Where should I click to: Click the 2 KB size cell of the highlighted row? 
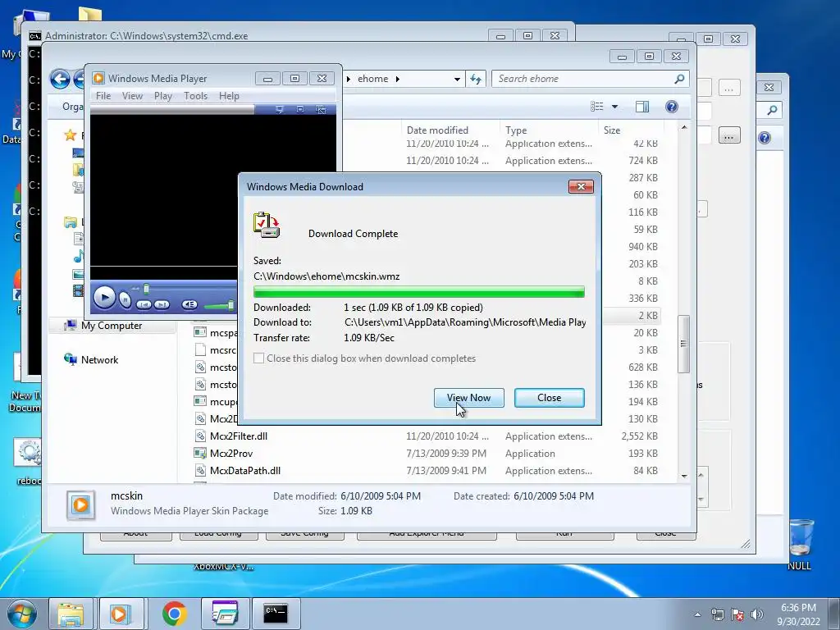pos(648,316)
